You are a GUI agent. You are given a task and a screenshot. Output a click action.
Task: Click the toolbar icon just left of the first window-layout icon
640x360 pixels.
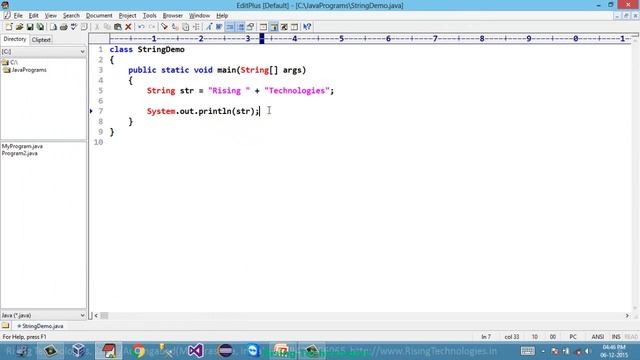click(x=251, y=27)
